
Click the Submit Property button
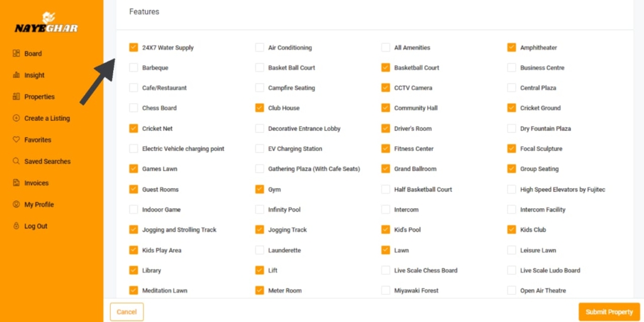(609, 312)
